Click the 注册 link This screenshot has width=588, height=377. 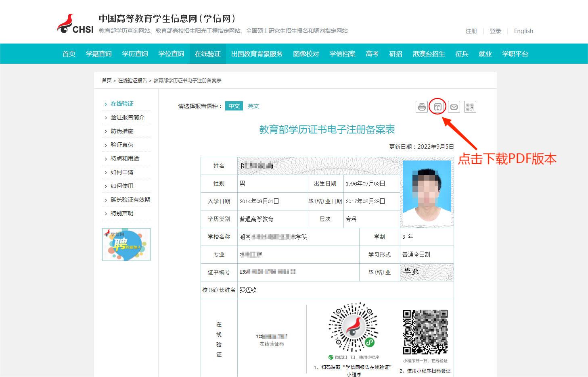tap(471, 31)
